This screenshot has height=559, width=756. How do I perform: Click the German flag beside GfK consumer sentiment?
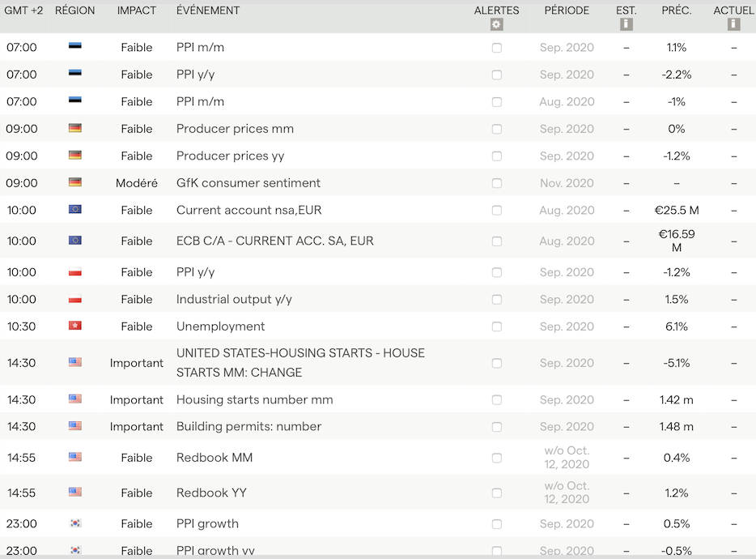[75, 182]
